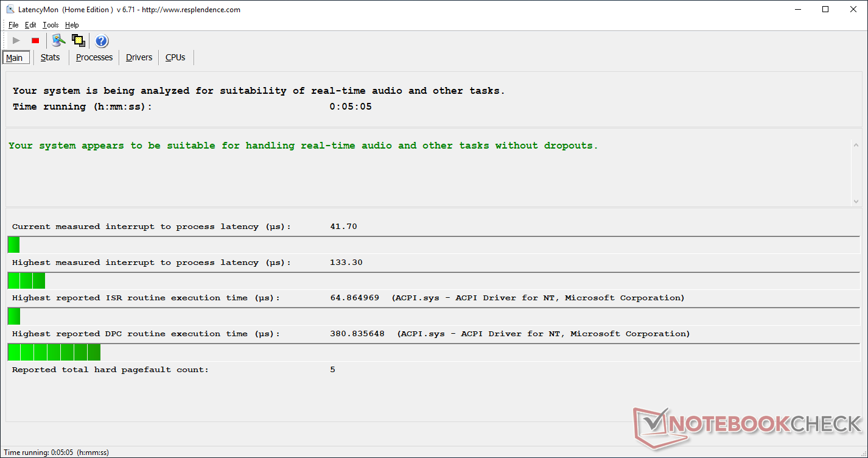
Task: Switch to the Stats tab
Action: pos(51,57)
